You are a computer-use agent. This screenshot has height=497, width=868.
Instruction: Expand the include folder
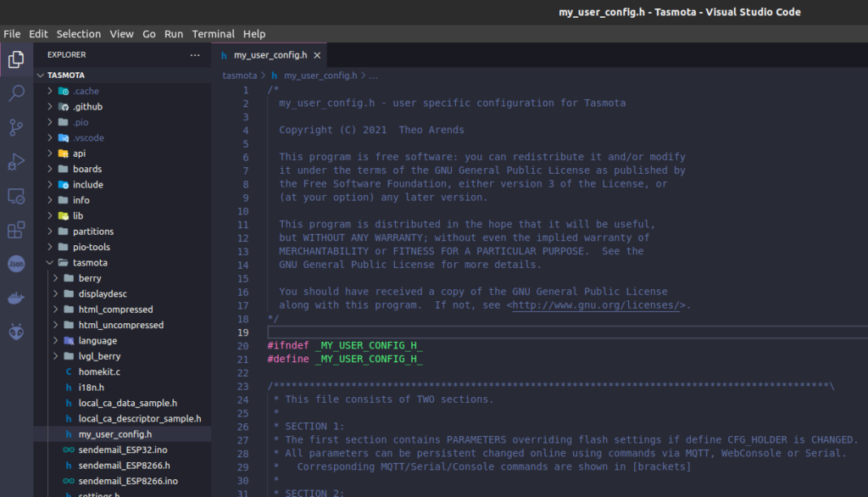click(x=122, y=185)
